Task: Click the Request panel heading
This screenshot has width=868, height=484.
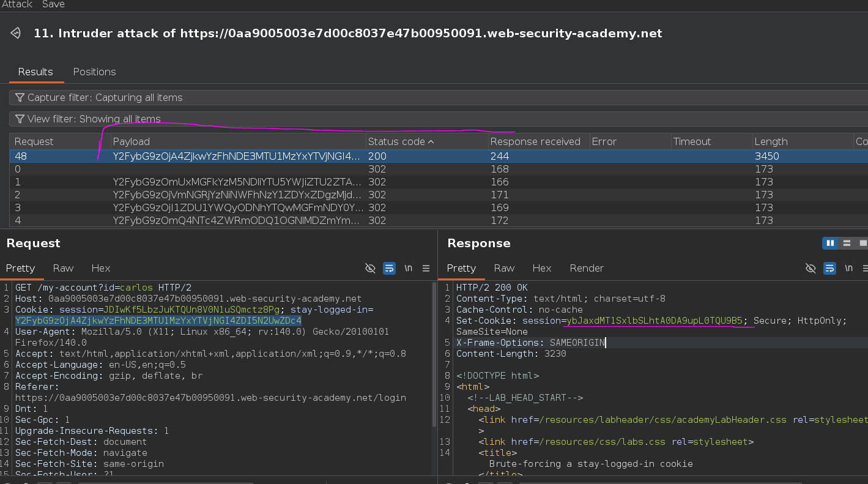Action: (x=34, y=243)
